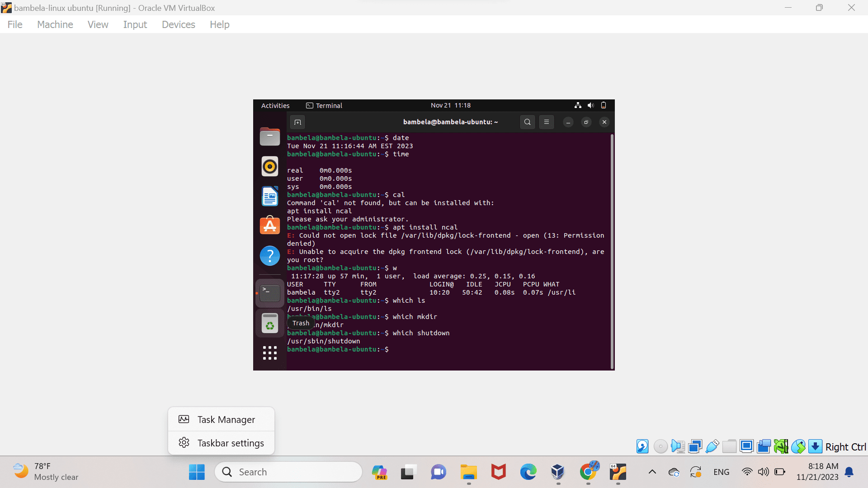
Task: Open the Files app in the Ubuntu dock
Action: [x=269, y=136]
